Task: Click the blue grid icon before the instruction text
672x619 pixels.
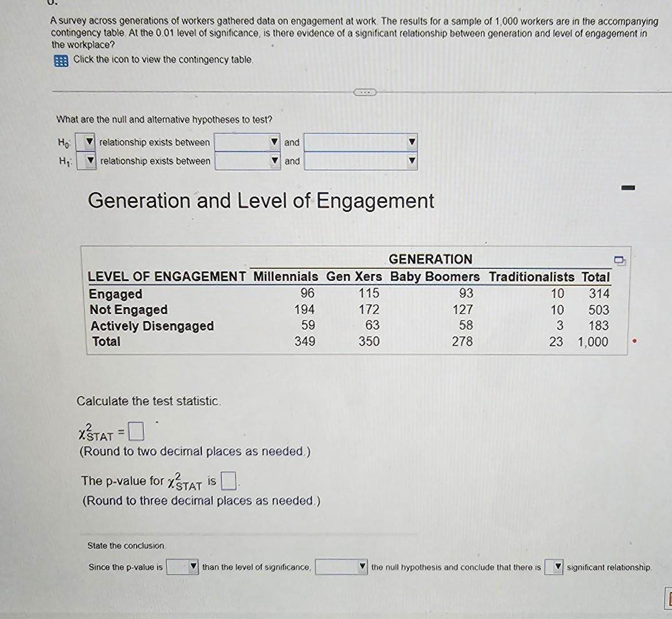Action: 61,60
